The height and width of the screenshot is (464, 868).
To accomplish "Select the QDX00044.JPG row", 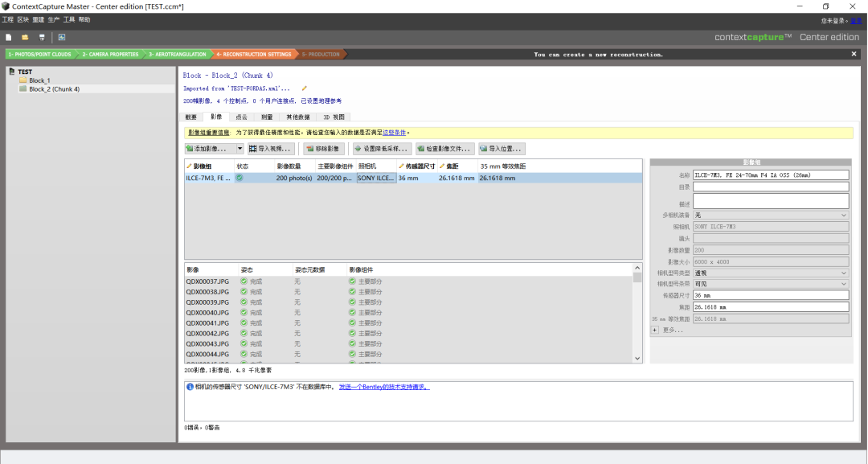I will pos(408,355).
